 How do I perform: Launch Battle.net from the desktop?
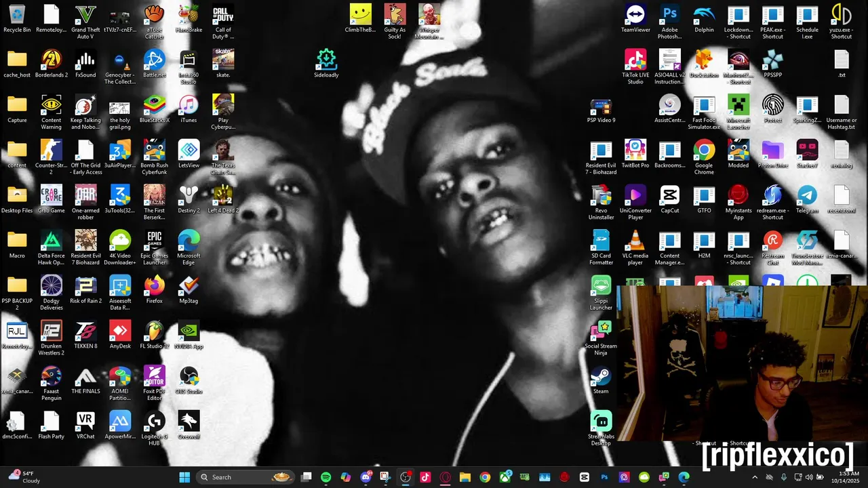tap(154, 64)
